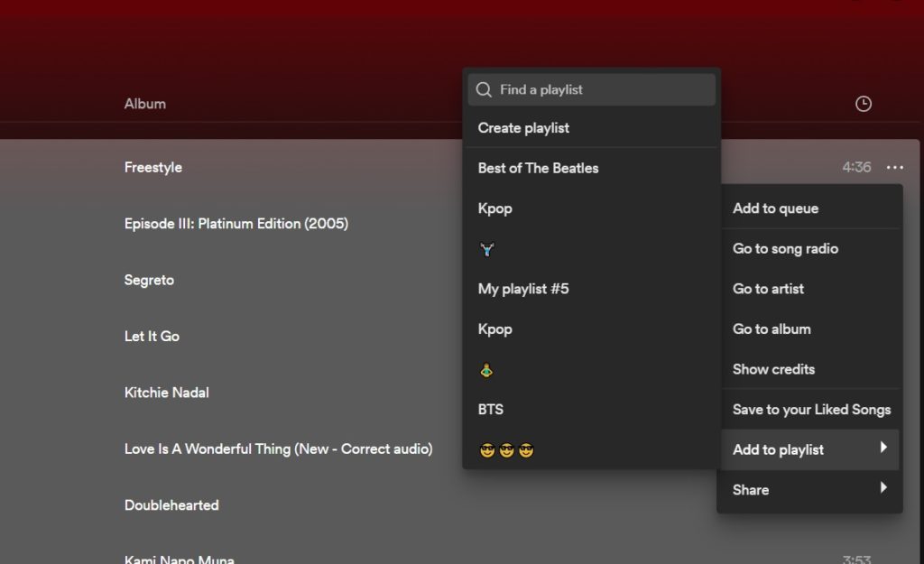Image resolution: width=924 pixels, height=564 pixels.
Task: Save the song to your Liked Songs
Action: pos(809,409)
